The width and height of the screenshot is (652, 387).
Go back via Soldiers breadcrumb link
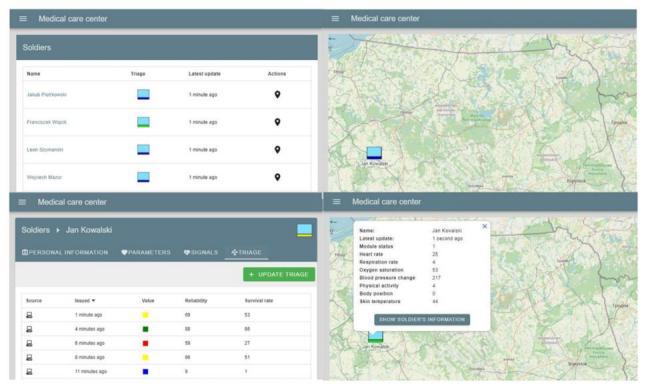click(x=35, y=230)
